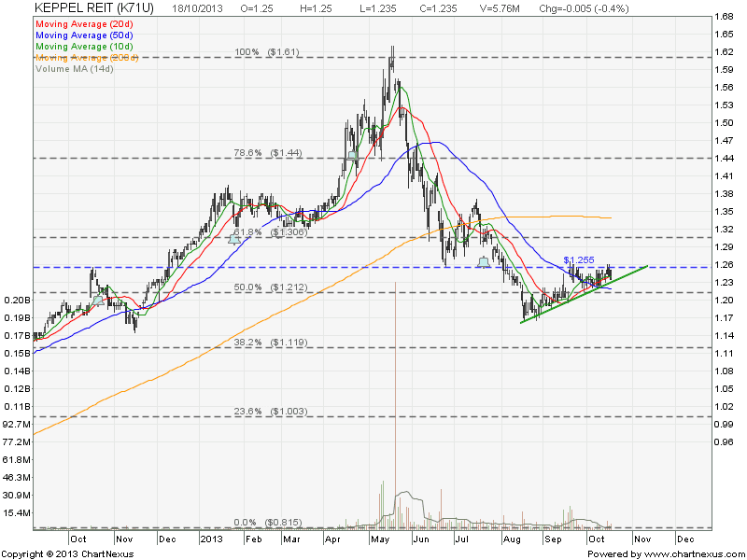
Task: Select the Moving Average (200d) legend entry
Action: (x=87, y=58)
